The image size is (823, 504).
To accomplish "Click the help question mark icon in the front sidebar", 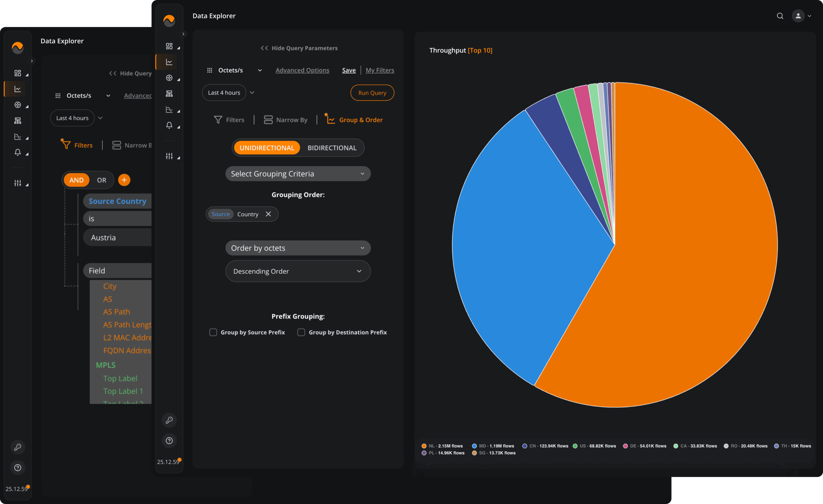I will tap(169, 440).
